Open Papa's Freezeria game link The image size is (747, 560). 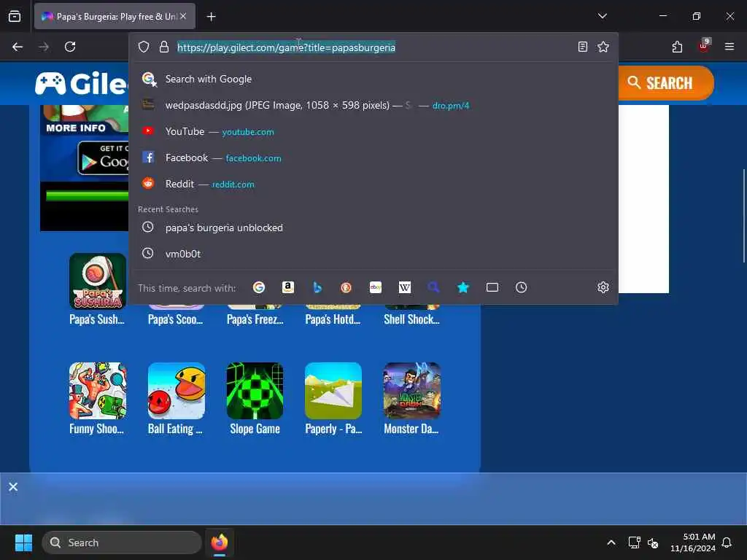(255, 319)
